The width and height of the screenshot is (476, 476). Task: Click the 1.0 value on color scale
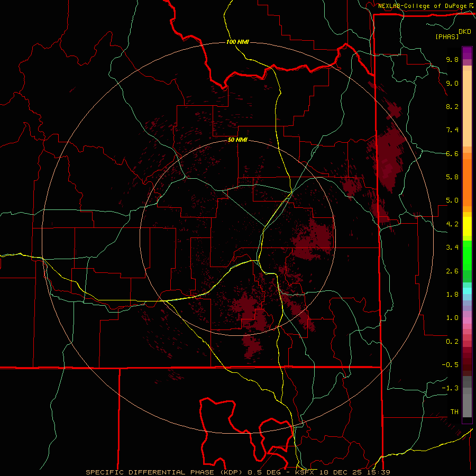coord(452,318)
